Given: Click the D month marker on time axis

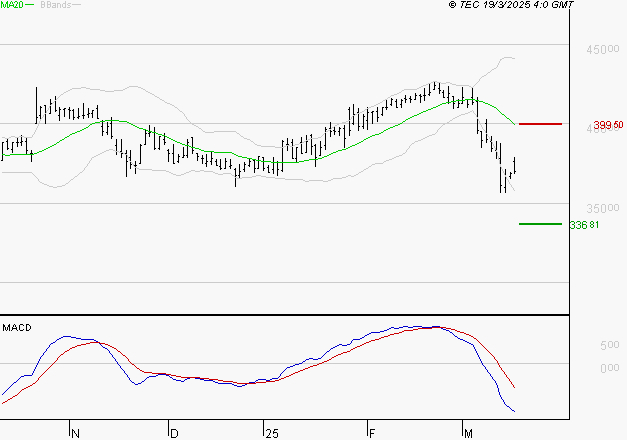Looking at the screenshot, I should click(x=171, y=432).
